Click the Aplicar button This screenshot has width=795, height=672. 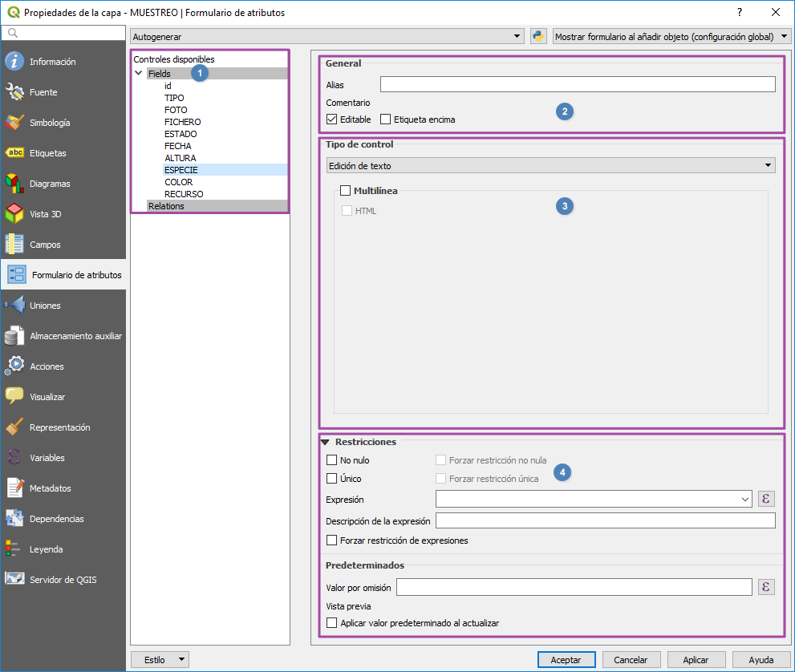click(696, 659)
